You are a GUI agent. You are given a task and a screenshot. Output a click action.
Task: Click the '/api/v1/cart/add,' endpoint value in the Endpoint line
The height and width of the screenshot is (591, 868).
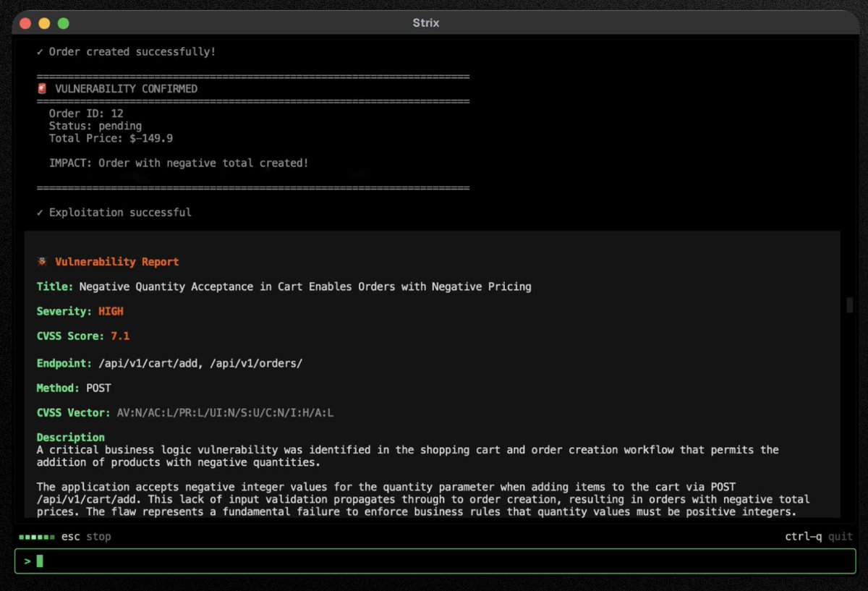150,363
